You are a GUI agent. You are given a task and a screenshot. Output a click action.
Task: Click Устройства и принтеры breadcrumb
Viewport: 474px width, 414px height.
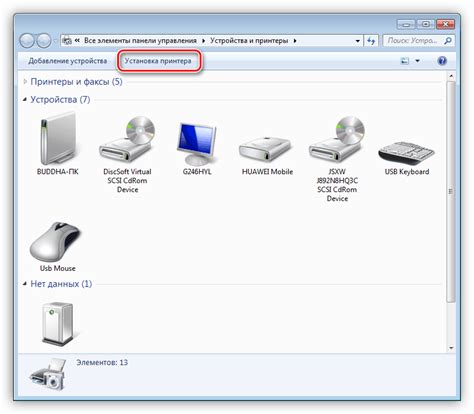pyautogui.click(x=249, y=40)
